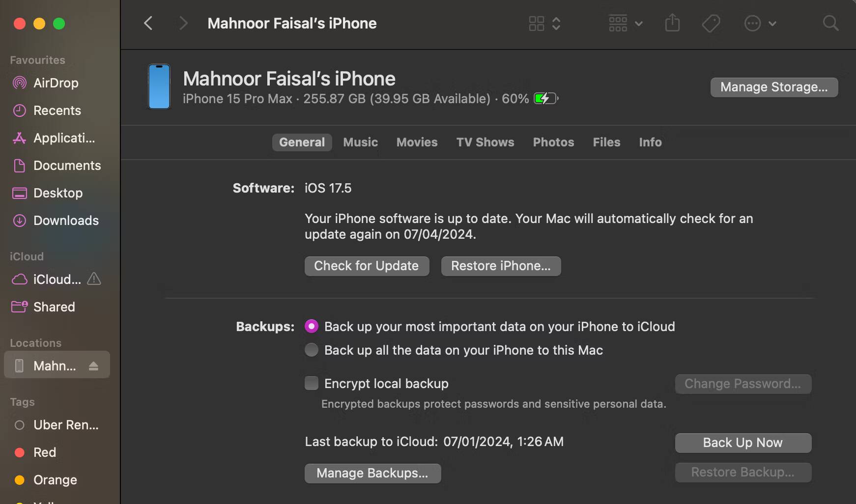The height and width of the screenshot is (504, 856).
Task: Click the back navigation arrow
Action: click(x=148, y=23)
